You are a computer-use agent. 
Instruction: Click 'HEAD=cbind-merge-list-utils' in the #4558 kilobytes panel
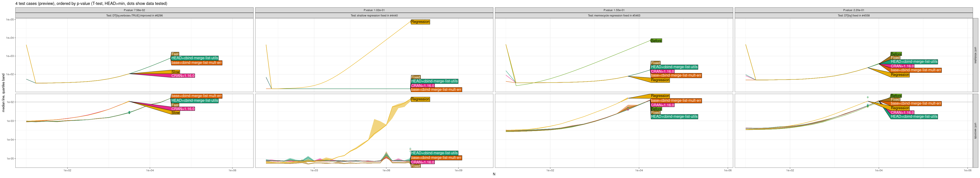point(914,62)
